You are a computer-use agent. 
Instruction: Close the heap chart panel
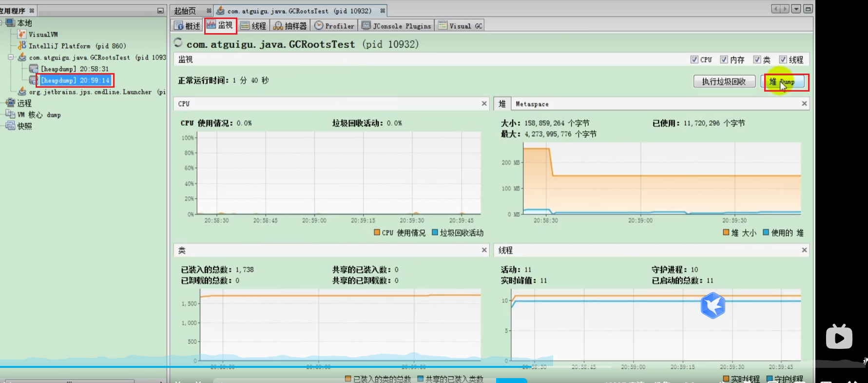(804, 103)
